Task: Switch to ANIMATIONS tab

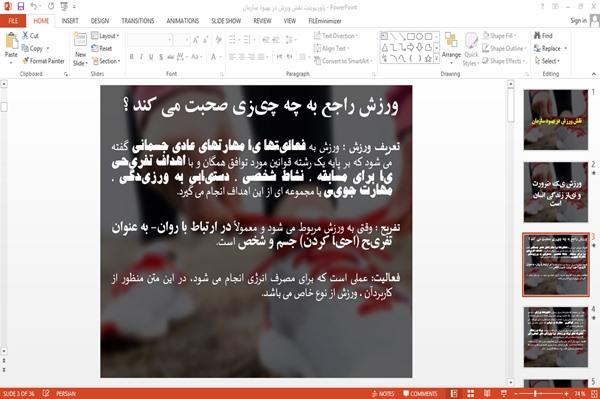Action: pos(183,21)
